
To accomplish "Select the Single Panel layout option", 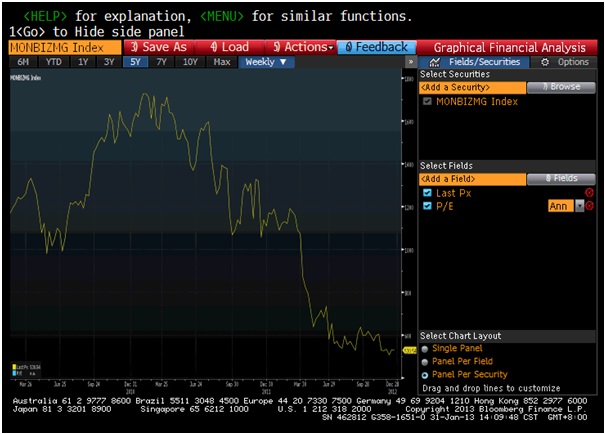I will point(425,349).
